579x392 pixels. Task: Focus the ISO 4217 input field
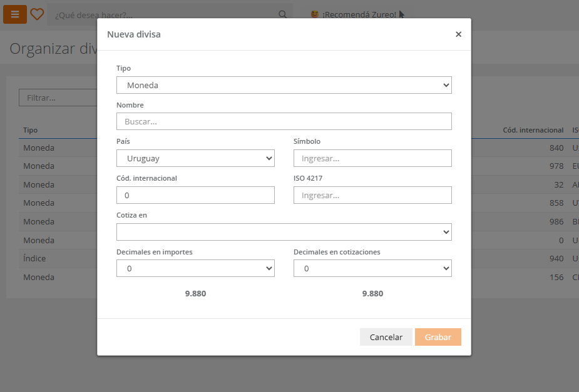click(372, 196)
